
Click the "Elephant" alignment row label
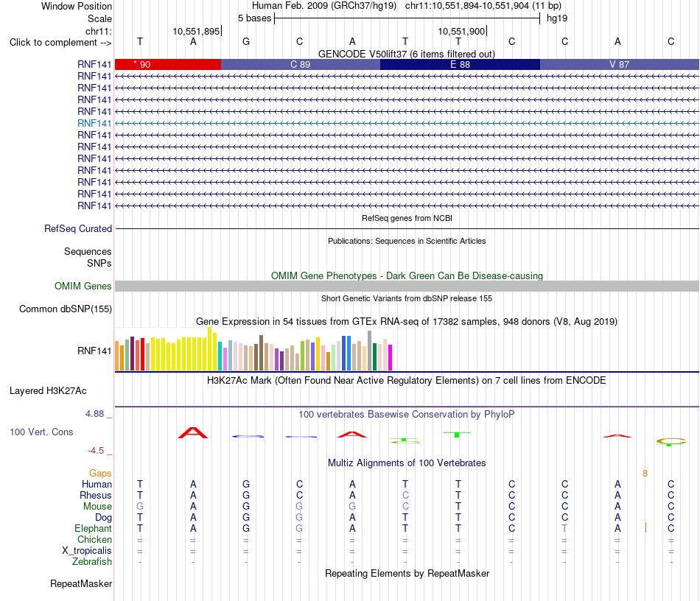pos(93,528)
